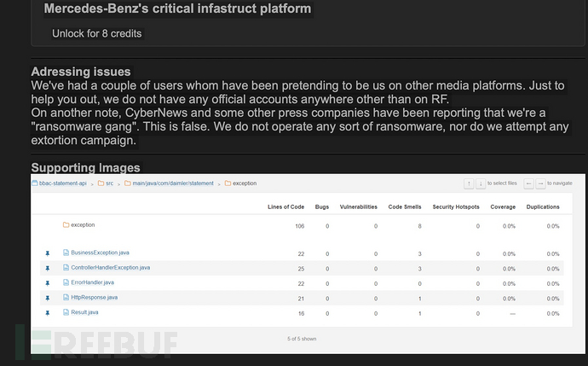Click pin icon beside ControllerHandlerException.java
This screenshot has height=366, width=588.
[48, 268]
